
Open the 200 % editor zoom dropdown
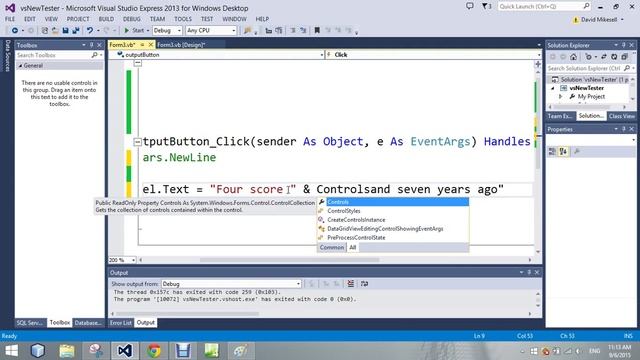(x=133, y=260)
